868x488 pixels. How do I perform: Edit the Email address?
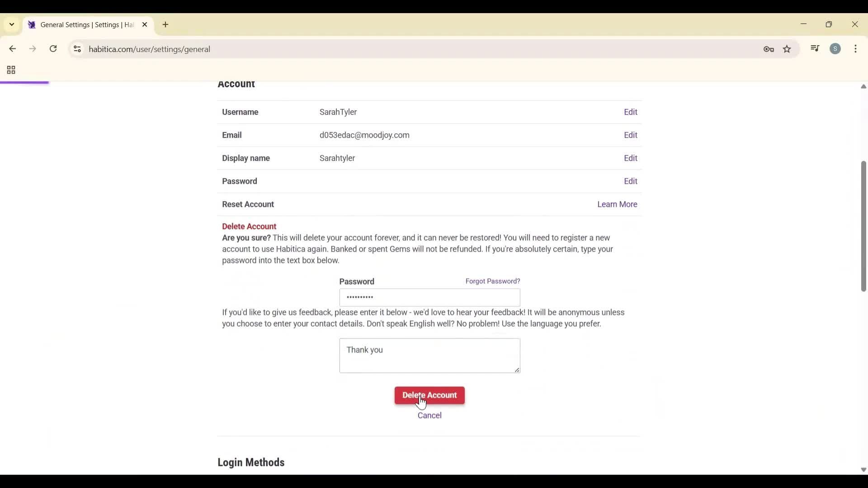pyautogui.click(x=630, y=135)
